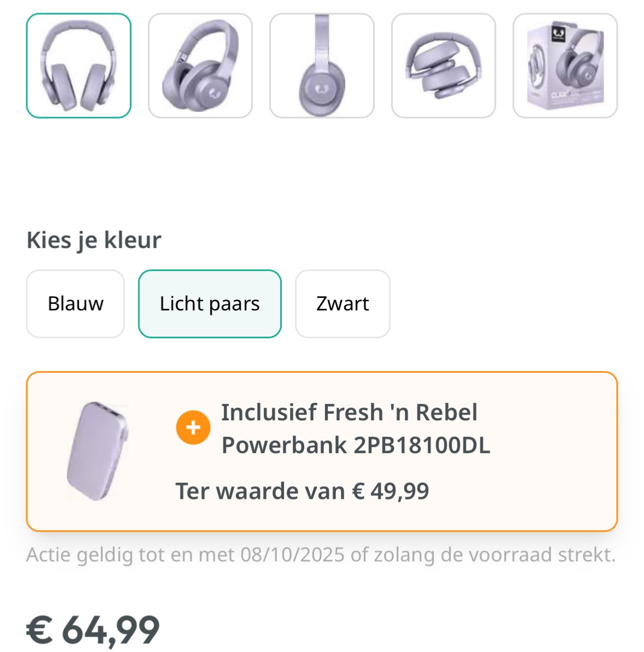Click the 08/10/2025 promotion end date
644x652 pixels.
(x=292, y=555)
